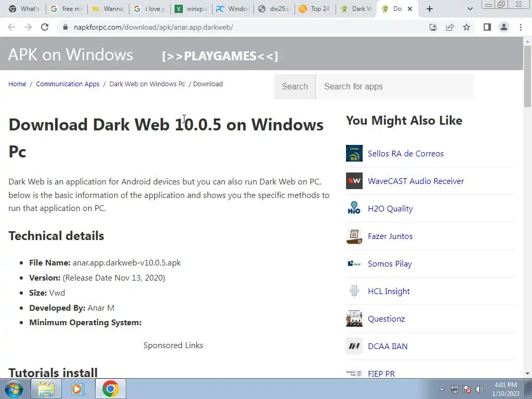The width and height of the screenshot is (532, 399).
Task: Click file name text "anar.app.darkweb-v10.0.5.apk"
Action: pos(127,262)
